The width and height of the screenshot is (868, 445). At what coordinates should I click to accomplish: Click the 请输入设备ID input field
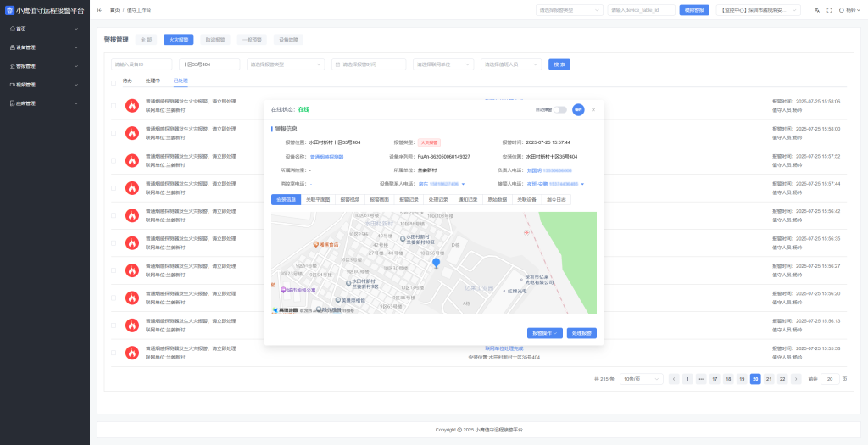point(141,64)
